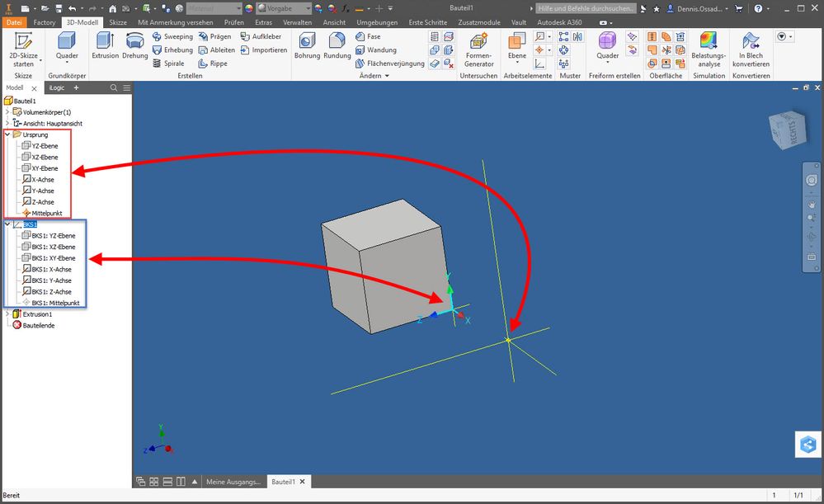Click the Dennis.Ossad... account button
Screen dimensions: 824x504
(697, 8)
